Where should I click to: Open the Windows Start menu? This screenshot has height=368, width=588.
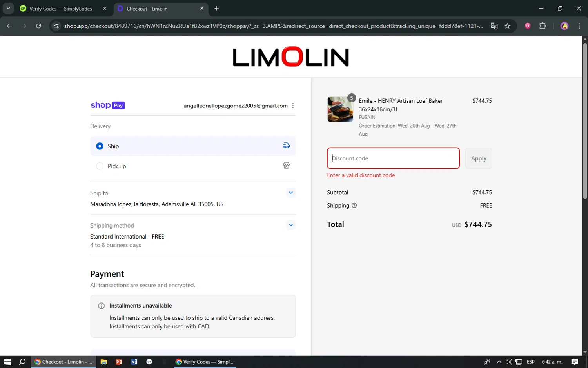click(x=7, y=362)
